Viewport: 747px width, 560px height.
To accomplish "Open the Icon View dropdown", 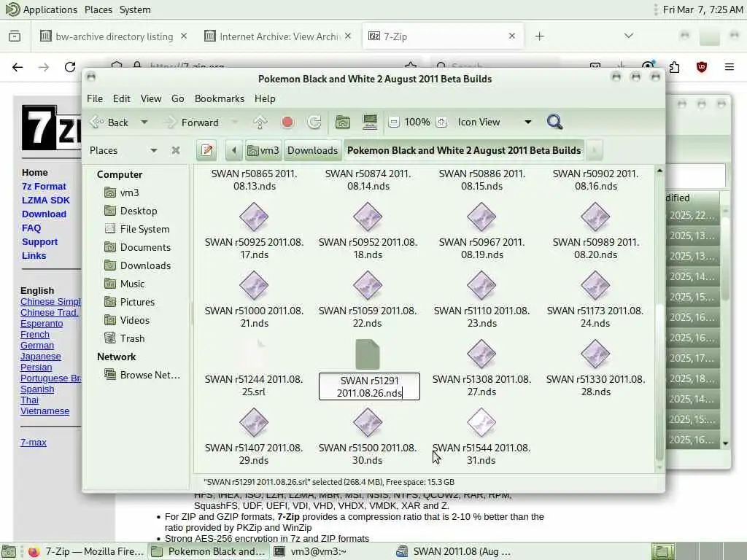I will coord(494,122).
